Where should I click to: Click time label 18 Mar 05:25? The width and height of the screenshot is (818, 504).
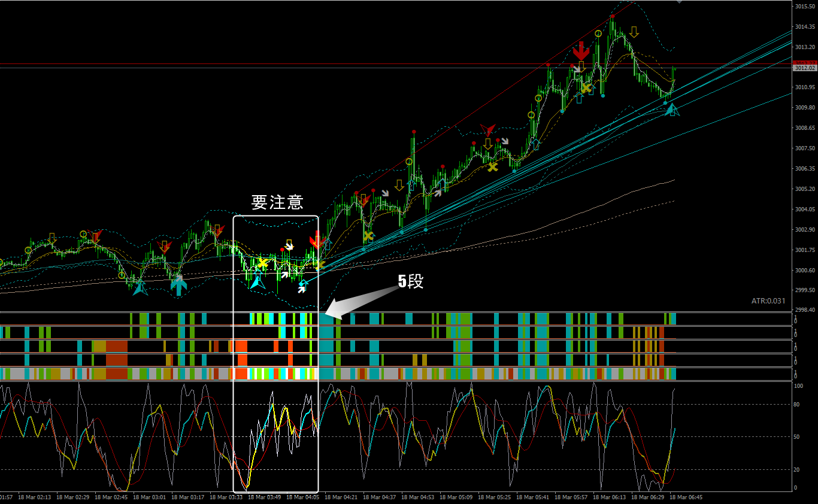495,497
